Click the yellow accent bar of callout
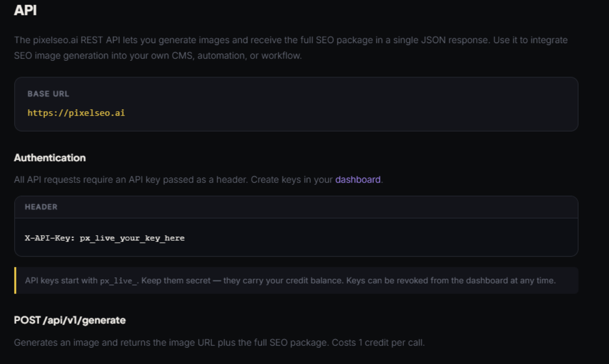 point(15,281)
